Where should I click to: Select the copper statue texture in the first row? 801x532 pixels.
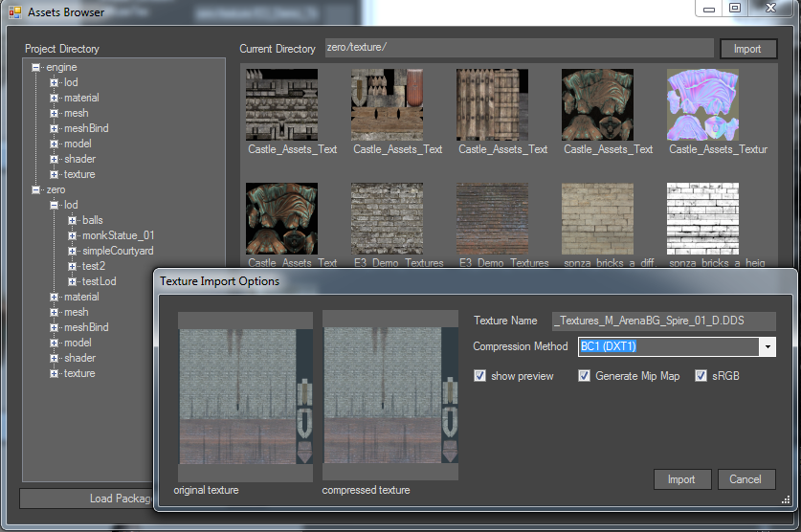pyautogui.click(x=598, y=104)
